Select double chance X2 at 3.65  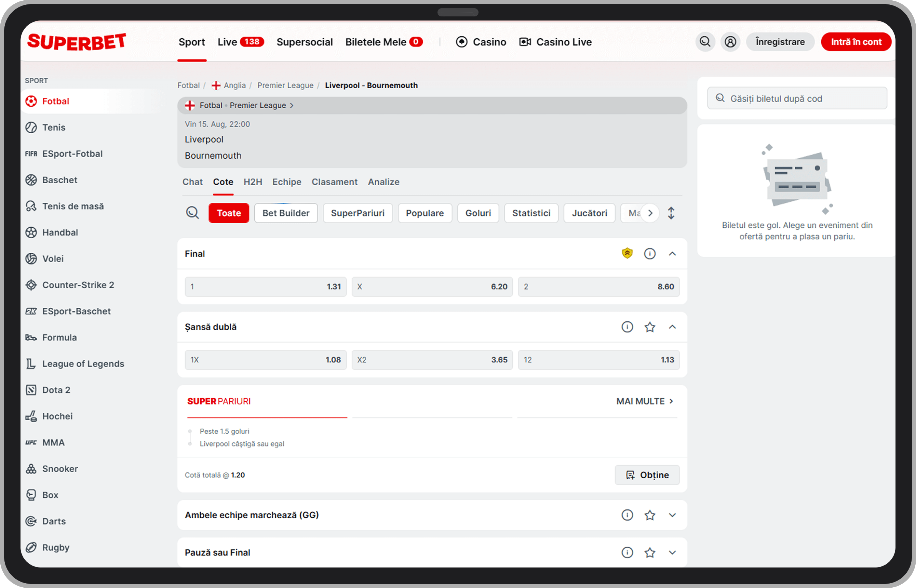click(432, 360)
